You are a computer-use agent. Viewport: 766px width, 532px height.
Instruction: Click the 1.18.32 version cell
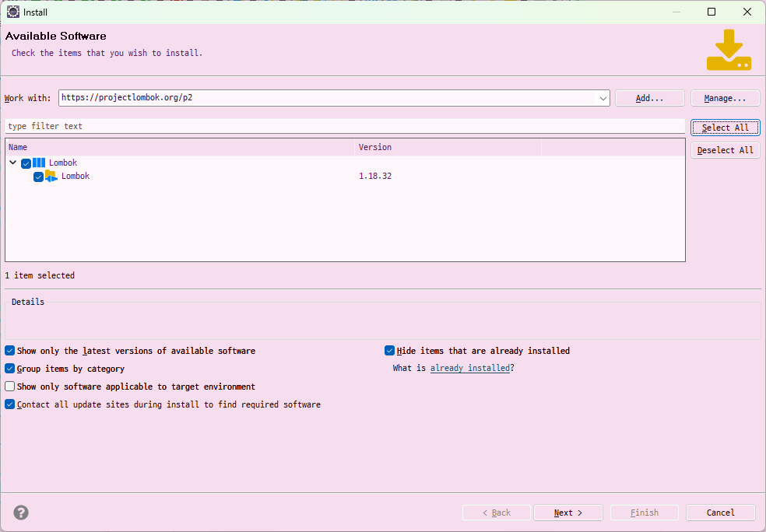375,177
